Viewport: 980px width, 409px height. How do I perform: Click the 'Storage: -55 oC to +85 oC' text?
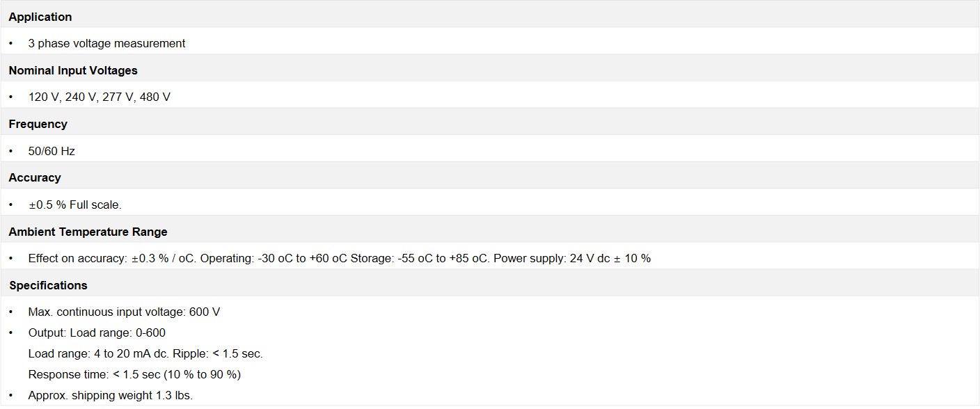(x=419, y=258)
